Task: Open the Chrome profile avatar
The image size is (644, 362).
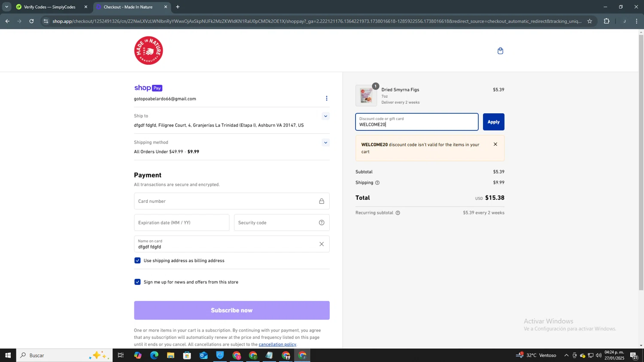Action: pos(624,21)
